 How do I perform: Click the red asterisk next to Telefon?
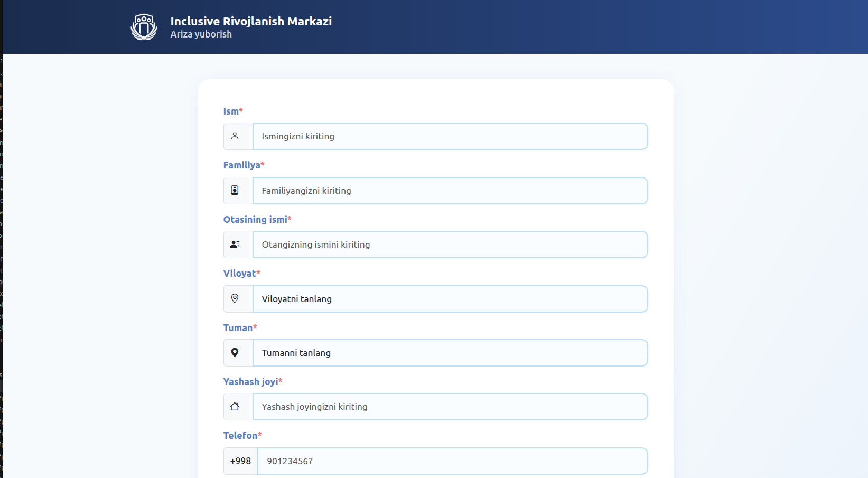pos(260,435)
